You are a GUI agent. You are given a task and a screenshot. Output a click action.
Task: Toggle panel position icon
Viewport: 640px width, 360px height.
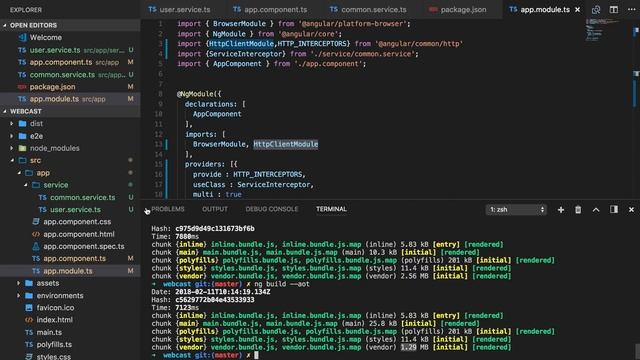tap(614, 209)
